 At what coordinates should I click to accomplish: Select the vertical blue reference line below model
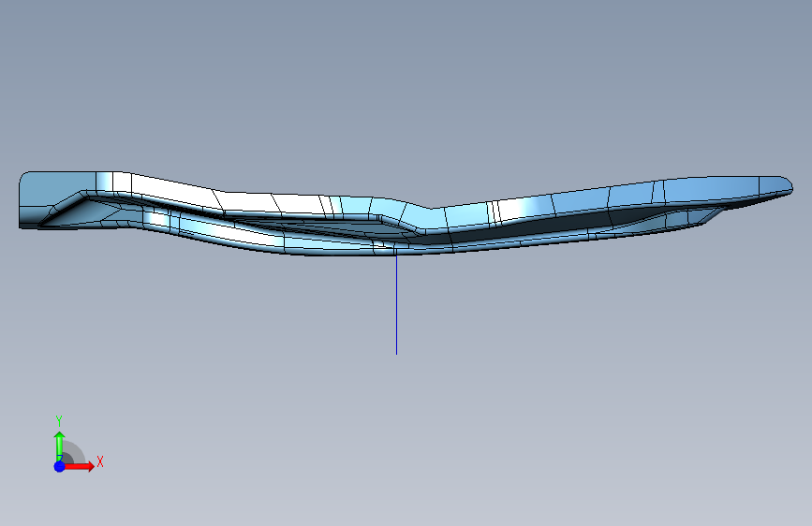click(397, 304)
